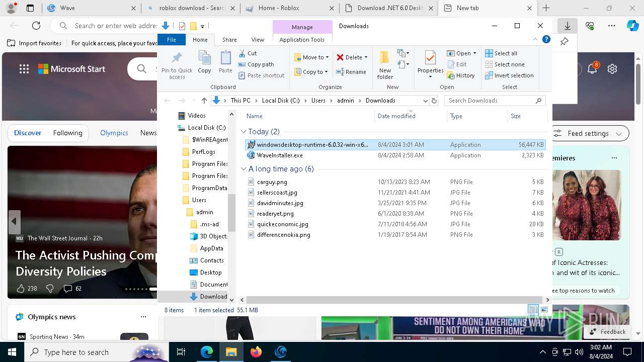Refresh the Downloads folder view
This screenshot has width=644, height=362.
[x=434, y=101]
